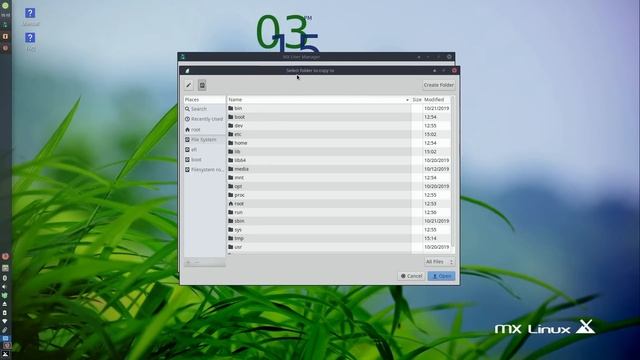Select boot volume in Places sidebar
The image size is (640, 360).
tap(204, 160)
